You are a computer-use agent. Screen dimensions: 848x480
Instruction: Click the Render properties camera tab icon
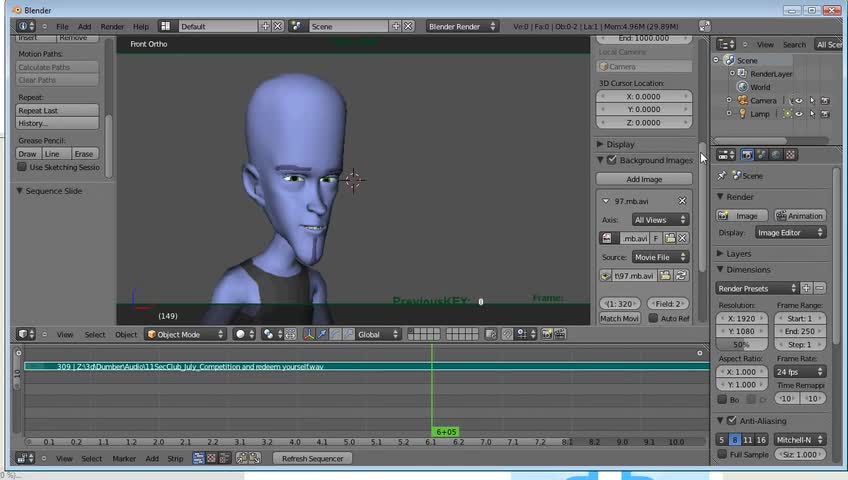pos(746,155)
